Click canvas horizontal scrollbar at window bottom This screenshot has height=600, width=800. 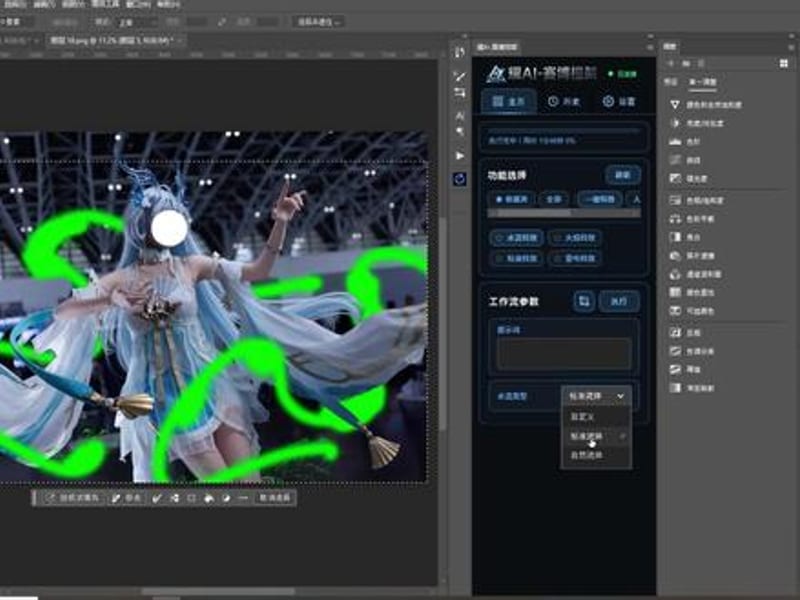[218, 591]
